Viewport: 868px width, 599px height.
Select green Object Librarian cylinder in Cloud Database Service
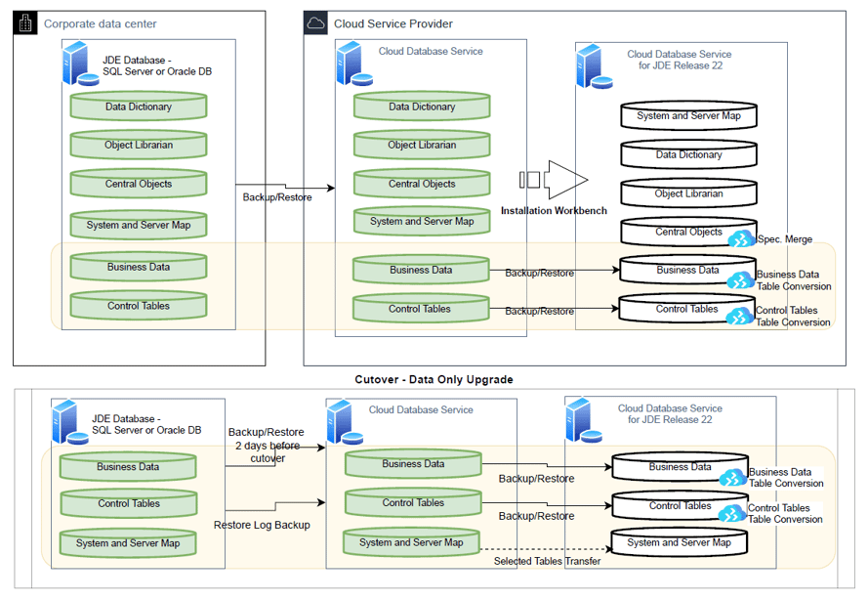422,146
